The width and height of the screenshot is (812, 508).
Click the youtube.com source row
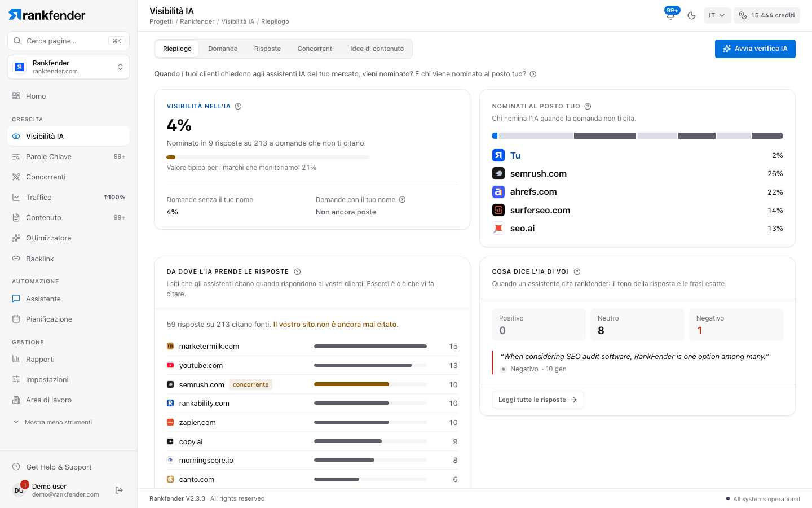pos(312,365)
